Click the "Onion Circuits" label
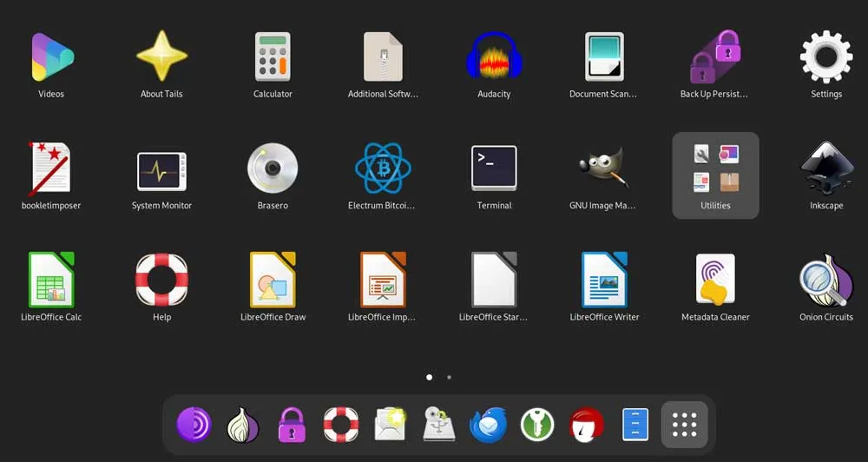 tap(826, 318)
